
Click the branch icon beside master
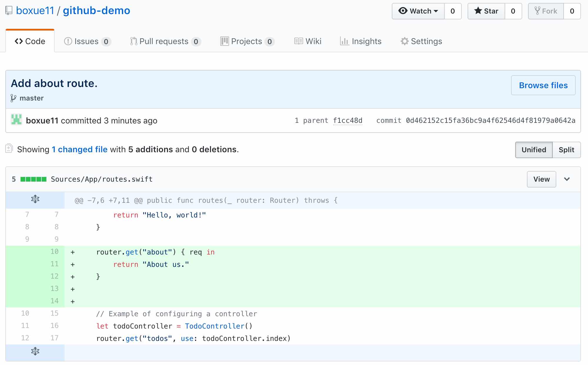[13, 98]
